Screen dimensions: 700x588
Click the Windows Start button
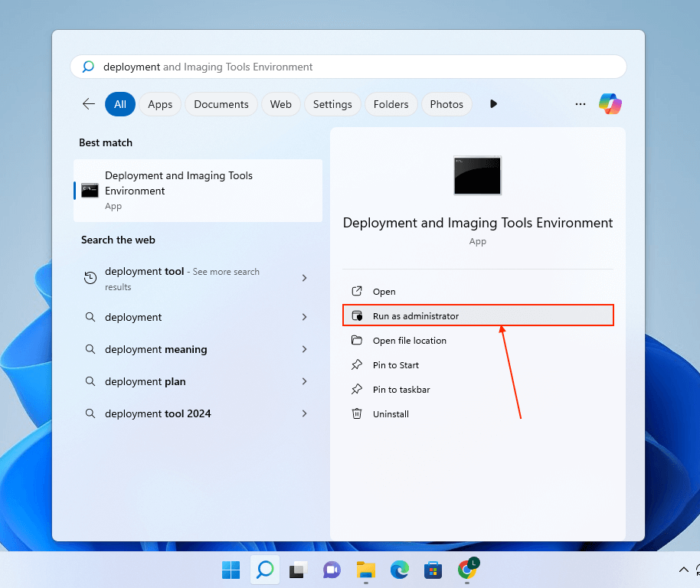click(231, 570)
